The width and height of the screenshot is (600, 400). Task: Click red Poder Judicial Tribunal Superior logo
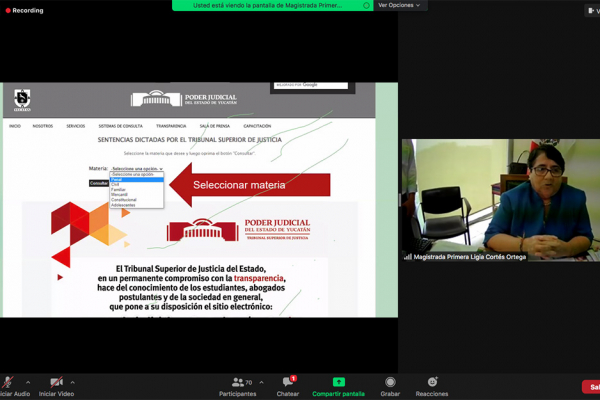(238, 230)
